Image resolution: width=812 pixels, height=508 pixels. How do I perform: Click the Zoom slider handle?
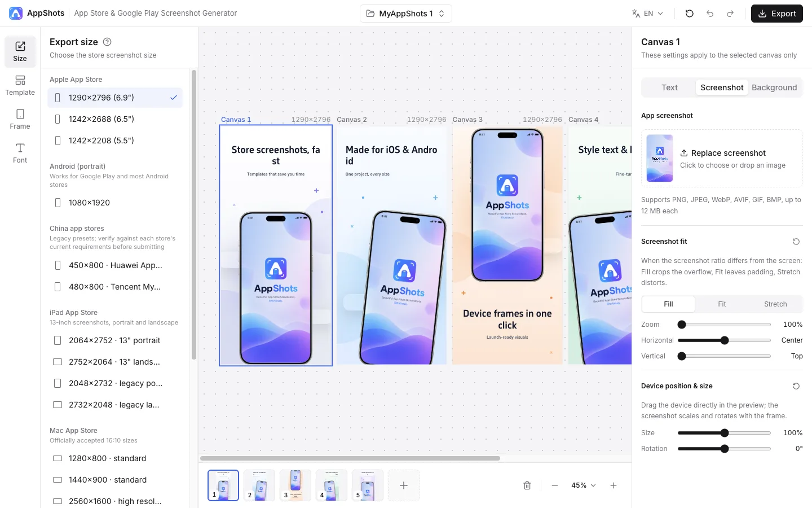coord(682,325)
